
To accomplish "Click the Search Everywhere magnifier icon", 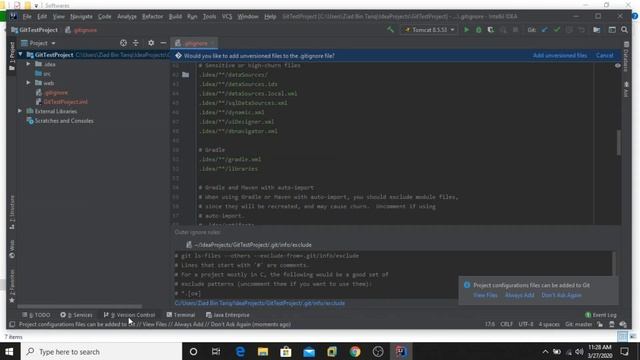I will pos(624,30).
